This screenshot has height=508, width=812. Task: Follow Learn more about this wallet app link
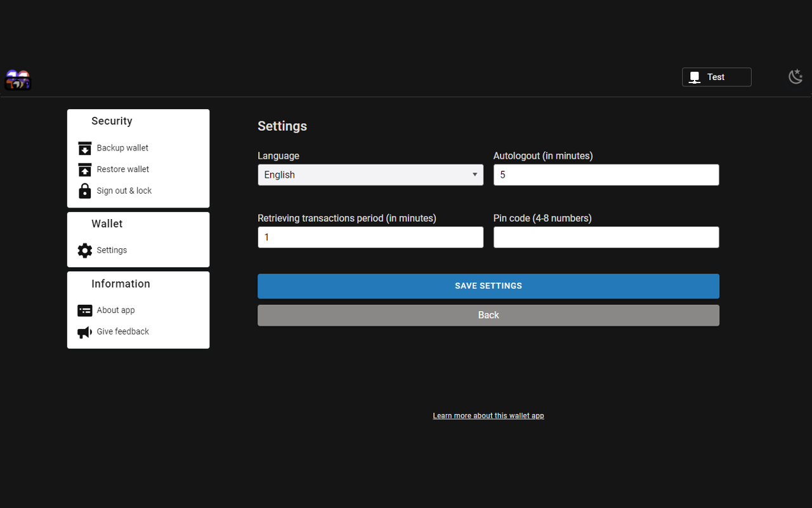pos(488,416)
